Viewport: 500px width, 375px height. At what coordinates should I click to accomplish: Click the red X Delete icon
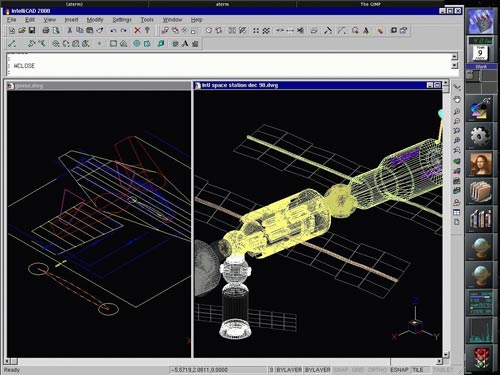[x=137, y=31]
